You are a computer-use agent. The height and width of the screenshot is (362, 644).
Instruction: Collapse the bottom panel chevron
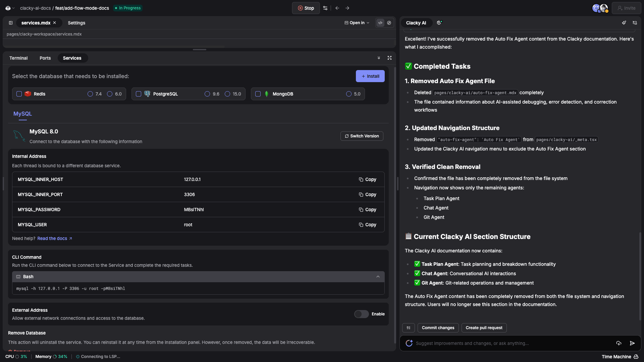[x=379, y=58]
